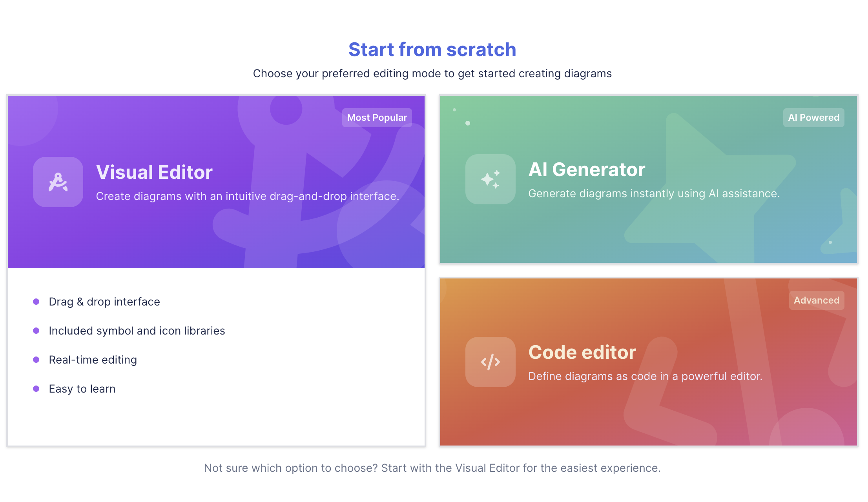Select the AI Generator title
The width and height of the screenshot is (868, 502).
(x=587, y=169)
